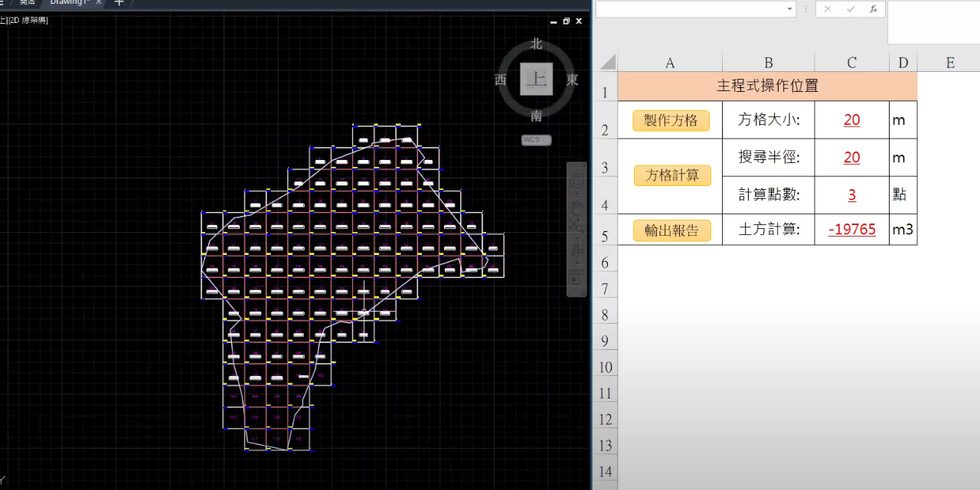The width and height of the screenshot is (980, 490).
Task: Switch to the Drawing1 tab
Action: click(x=69, y=2)
